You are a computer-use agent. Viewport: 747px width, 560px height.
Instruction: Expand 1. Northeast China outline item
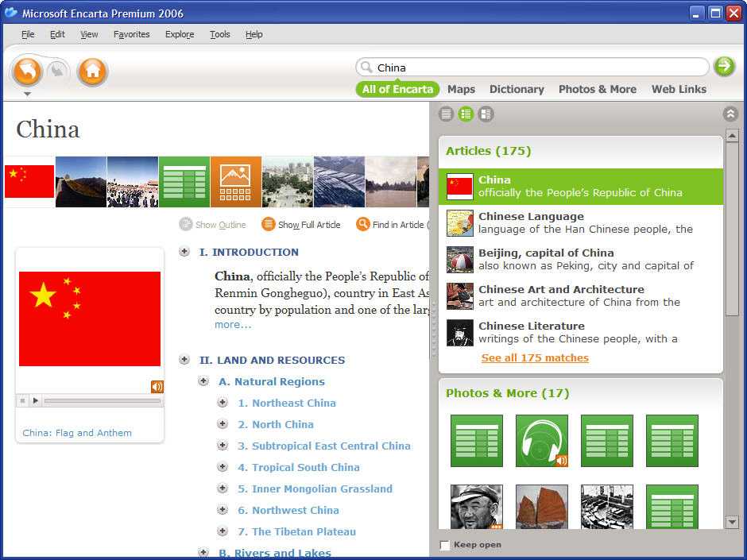(223, 403)
